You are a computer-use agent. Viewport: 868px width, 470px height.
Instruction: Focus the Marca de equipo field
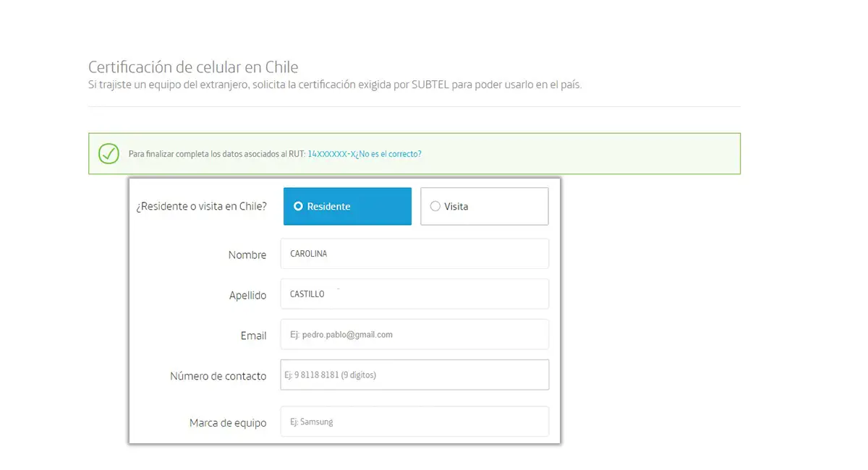click(414, 422)
